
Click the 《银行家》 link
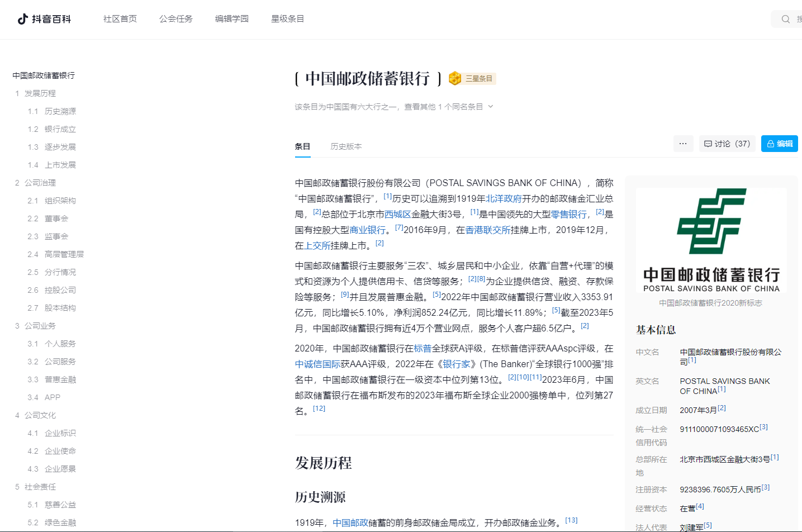457,364
